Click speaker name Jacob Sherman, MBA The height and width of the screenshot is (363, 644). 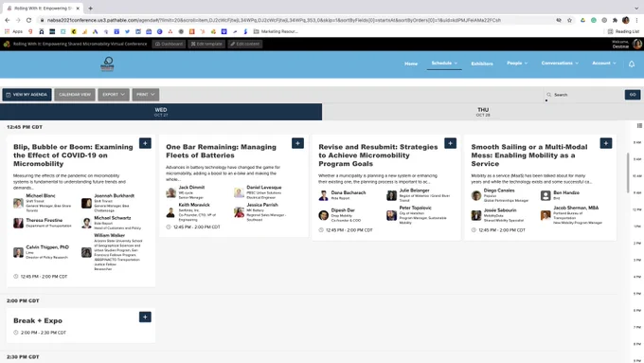[x=576, y=208]
